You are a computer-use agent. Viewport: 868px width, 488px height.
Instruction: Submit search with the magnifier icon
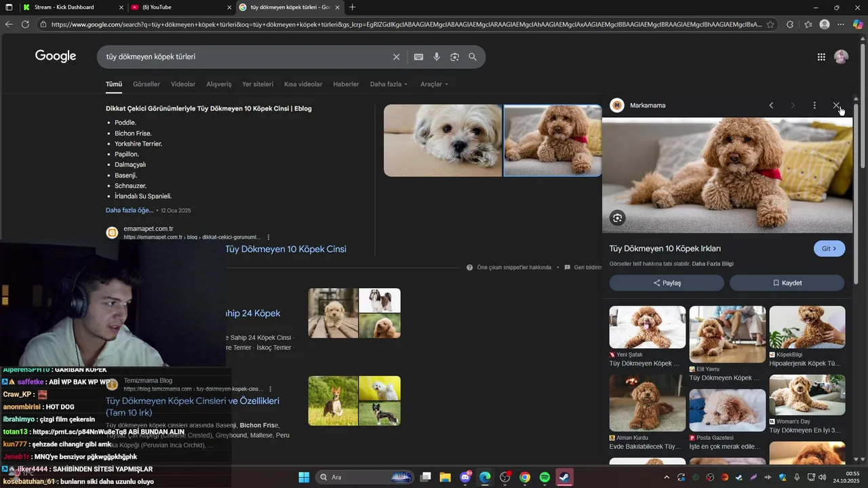coord(473,57)
